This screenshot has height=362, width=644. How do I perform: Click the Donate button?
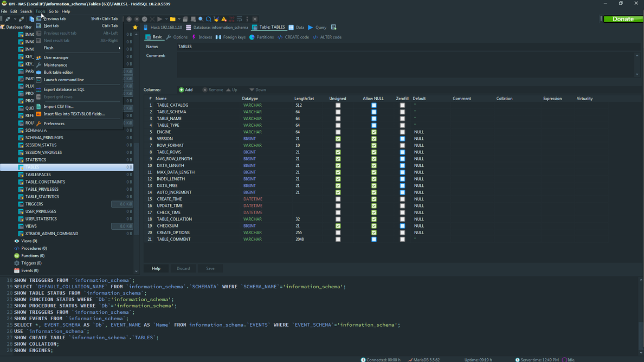pyautogui.click(x=622, y=18)
